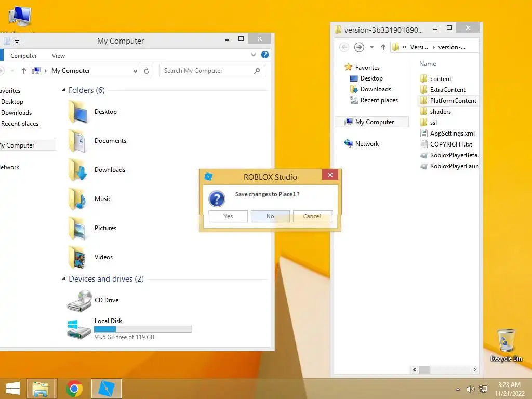Expand the ribbon with the chevron
532x399 pixels.
(x=254, y=55)
